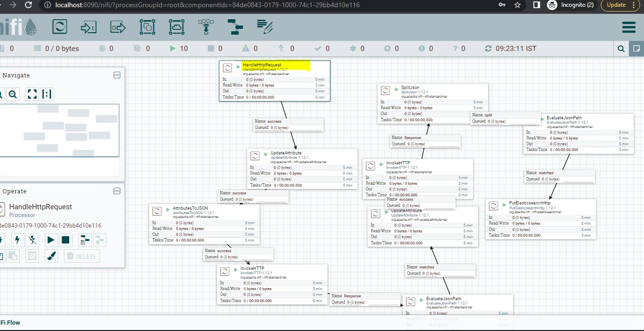Select the Funnel toolbar icon
The height and width of the screenshot is (331, 644).
[206, 27]
